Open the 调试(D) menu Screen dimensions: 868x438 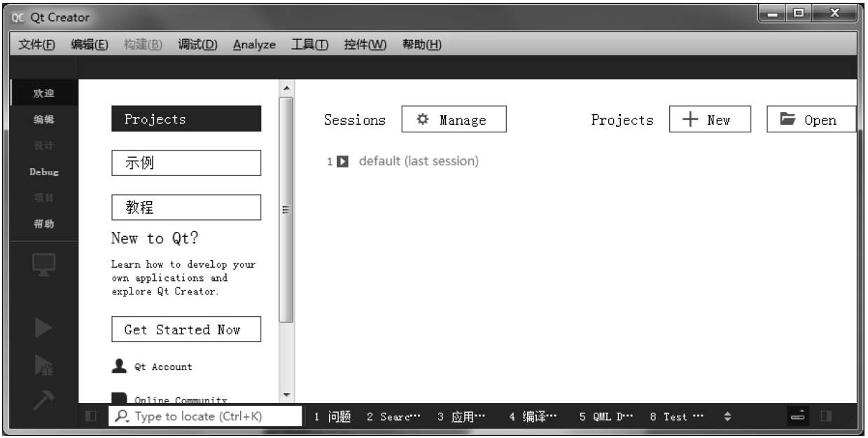pos(197,44)
